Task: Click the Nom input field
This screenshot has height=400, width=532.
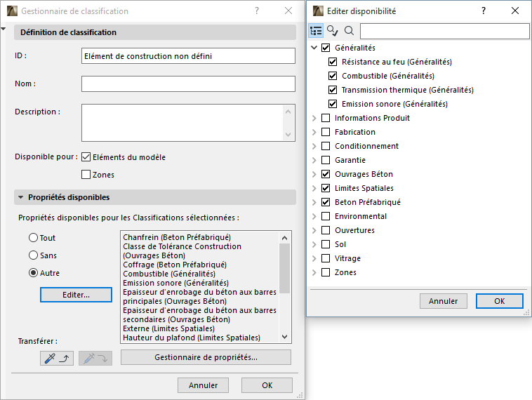Action: [x=188, y=84]
